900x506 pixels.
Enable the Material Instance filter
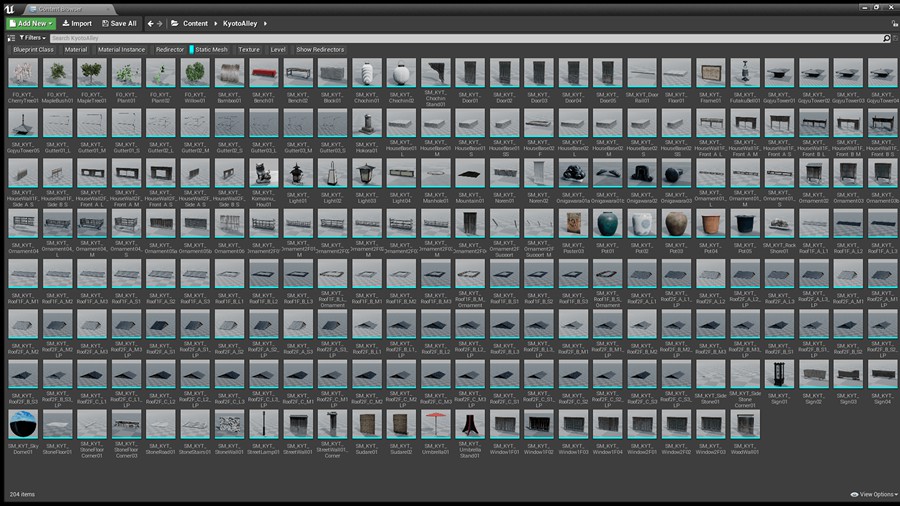click(122, 49)
